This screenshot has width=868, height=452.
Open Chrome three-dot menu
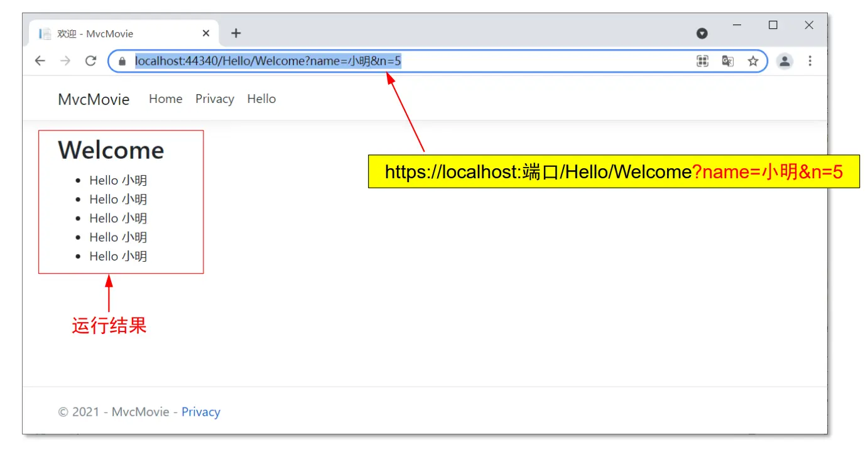point(810,61)
